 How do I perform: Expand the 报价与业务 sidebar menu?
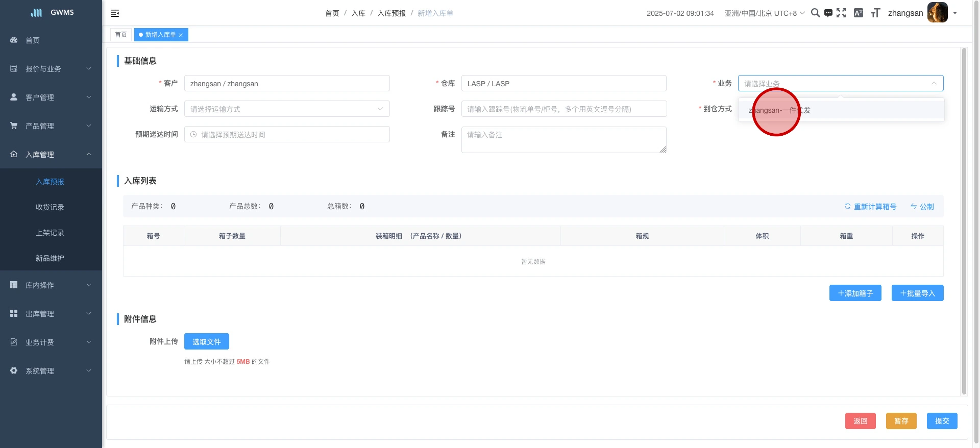point(51,69)
